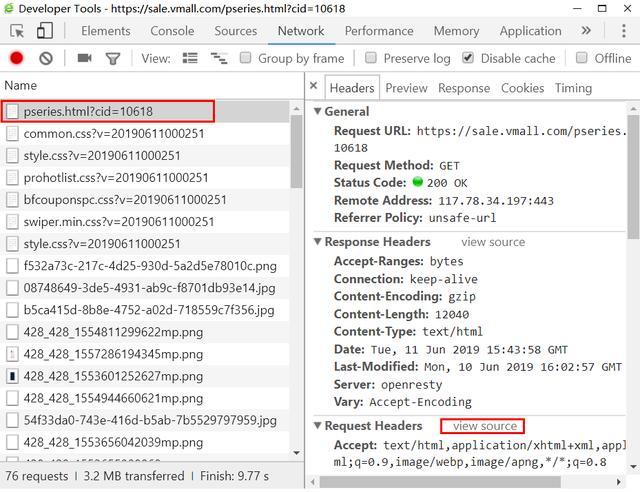Enable Group by frame checkbox
This screenshot has height=492, width=640.
245,58
